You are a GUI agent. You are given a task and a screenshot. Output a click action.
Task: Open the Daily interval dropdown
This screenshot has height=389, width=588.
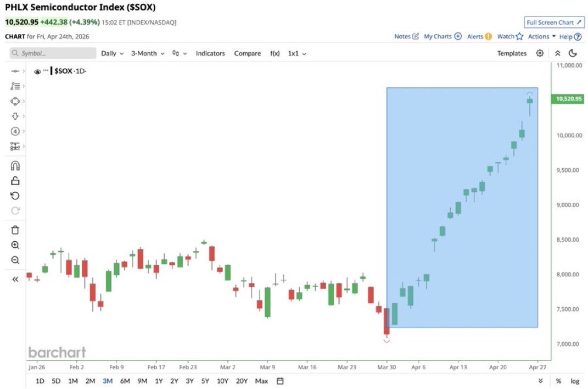point(112,53)
